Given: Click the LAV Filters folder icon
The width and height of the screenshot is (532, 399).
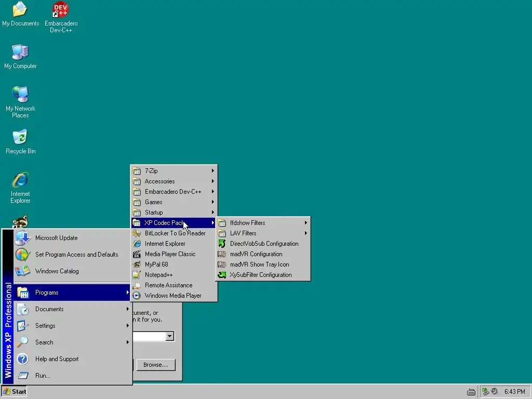Looking at the screenshot, I should point(222,233).
